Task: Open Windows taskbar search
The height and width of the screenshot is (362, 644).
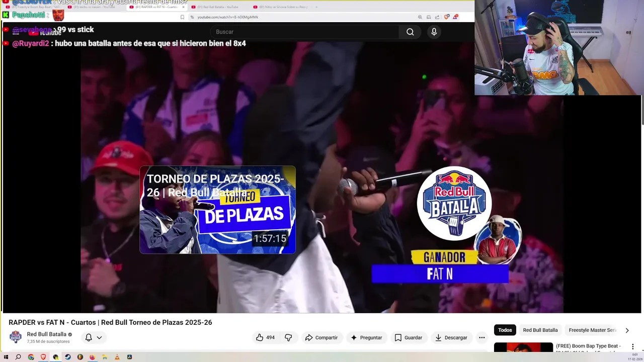Action: [18, 357]
